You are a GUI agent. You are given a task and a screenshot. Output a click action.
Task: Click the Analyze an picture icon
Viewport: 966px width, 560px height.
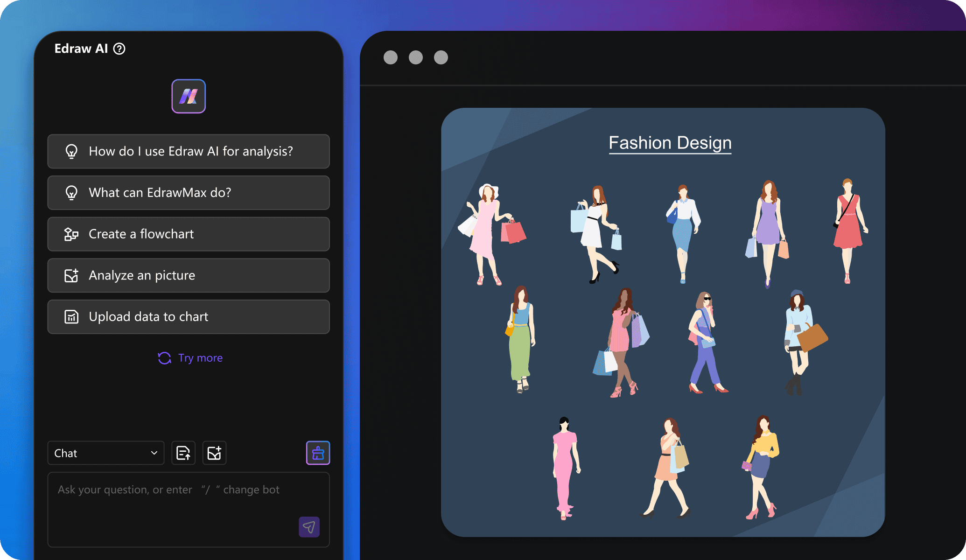coord(71,275)
